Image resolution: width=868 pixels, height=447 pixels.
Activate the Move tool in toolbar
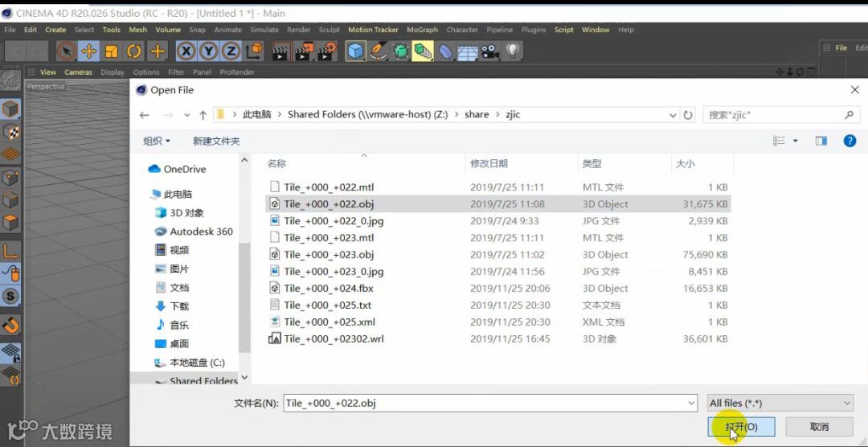click(88, 51)
